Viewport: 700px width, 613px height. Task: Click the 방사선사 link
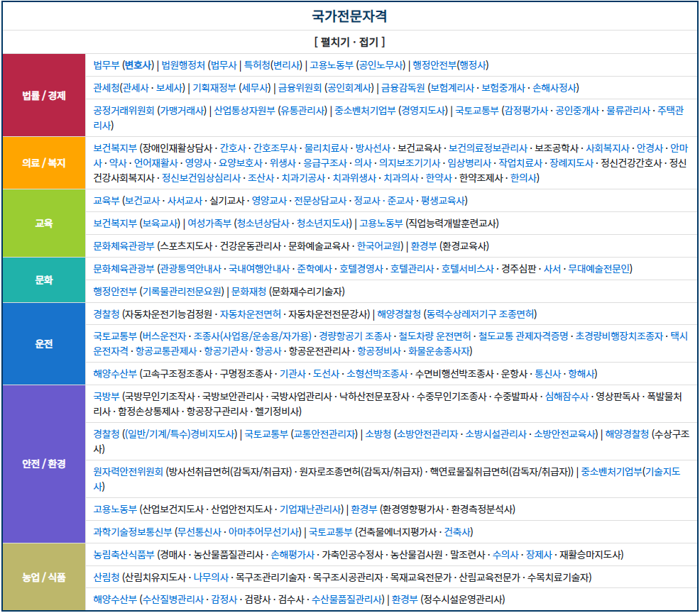[373, 148]
